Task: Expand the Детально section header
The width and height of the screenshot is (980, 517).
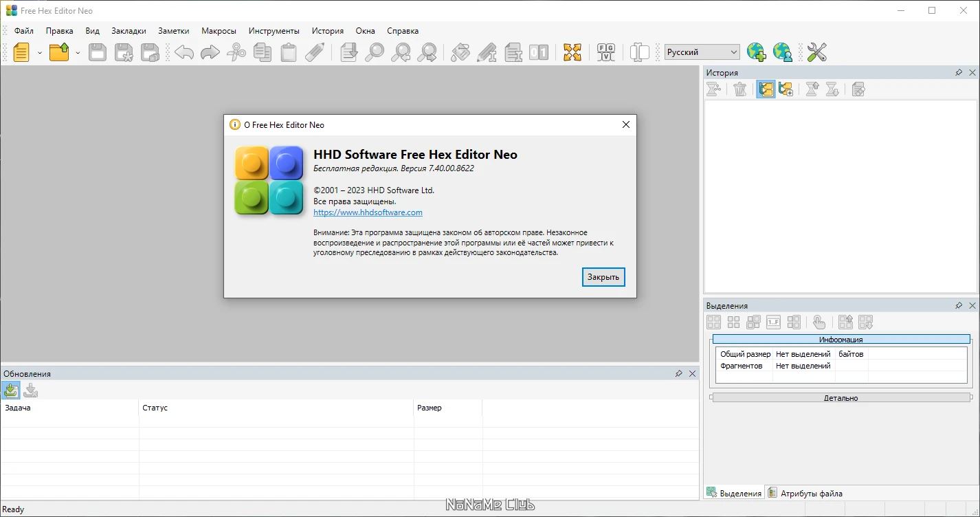Action: coord(841,397)
